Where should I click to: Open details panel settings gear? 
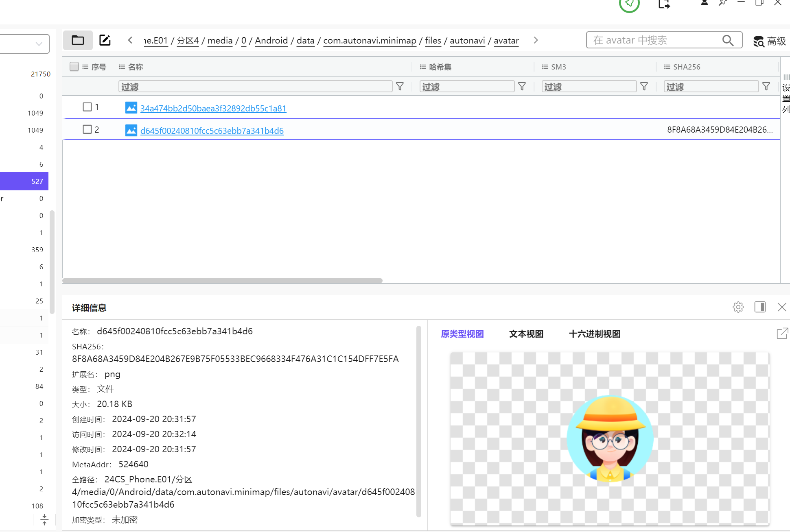pyautogui.click(x=738, y=307)
